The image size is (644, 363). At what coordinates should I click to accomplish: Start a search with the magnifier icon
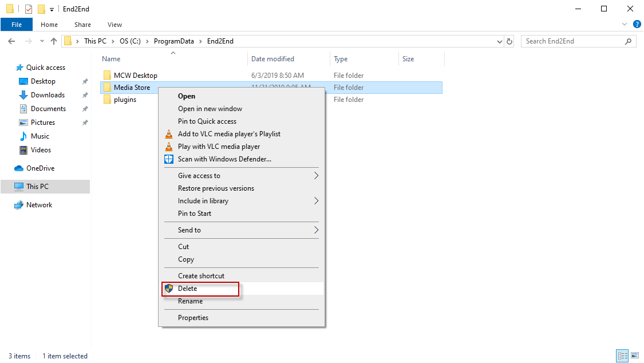tap(627, 41)
